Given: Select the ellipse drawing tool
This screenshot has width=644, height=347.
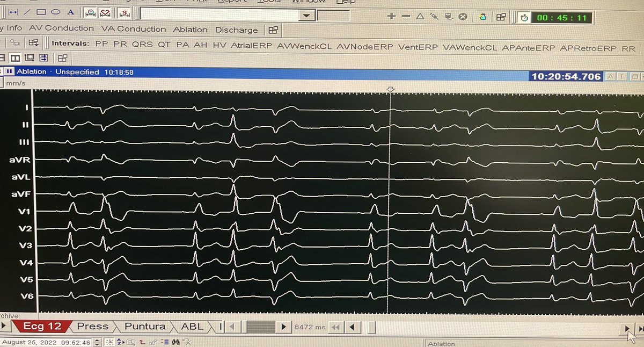Looking at the screenshot, I should coord(55,12).
